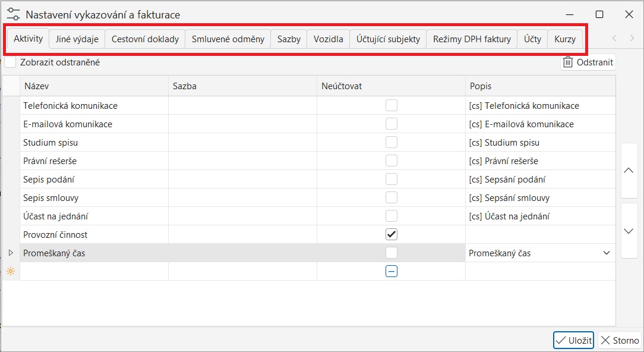Save changes with the Uložit button
The width and height of the screenshot is (644, 352).
pos(573,340)
